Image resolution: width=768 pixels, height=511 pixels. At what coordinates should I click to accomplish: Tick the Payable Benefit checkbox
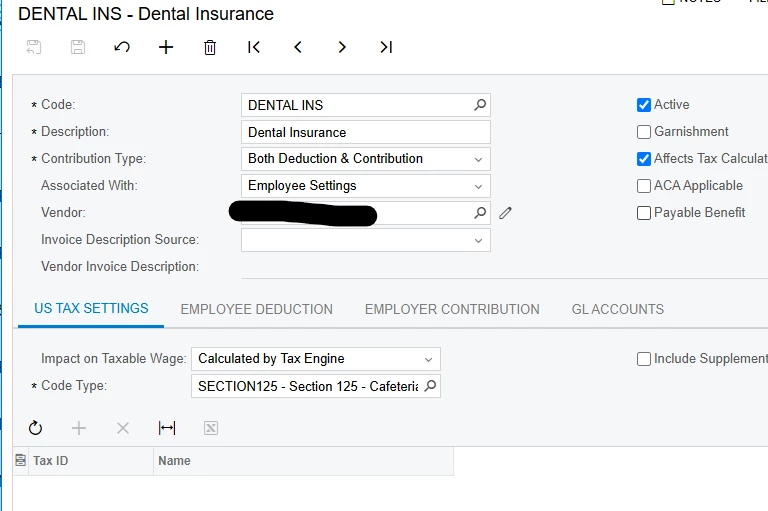644,213
